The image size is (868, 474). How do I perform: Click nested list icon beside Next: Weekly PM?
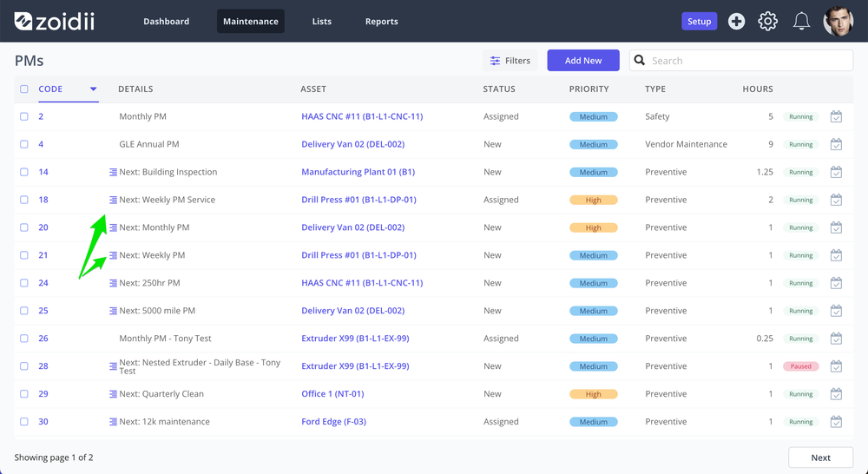[113, 255]
